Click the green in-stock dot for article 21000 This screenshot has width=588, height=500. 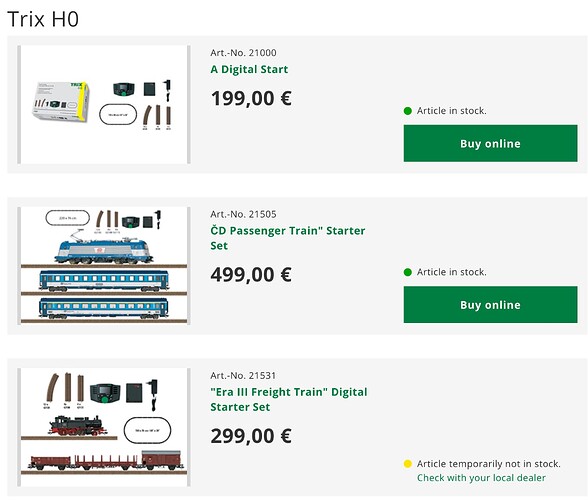[408, 111]
